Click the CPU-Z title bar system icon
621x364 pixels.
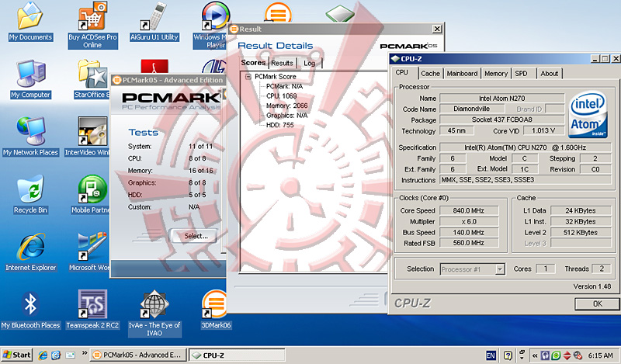tap(395, 59)
